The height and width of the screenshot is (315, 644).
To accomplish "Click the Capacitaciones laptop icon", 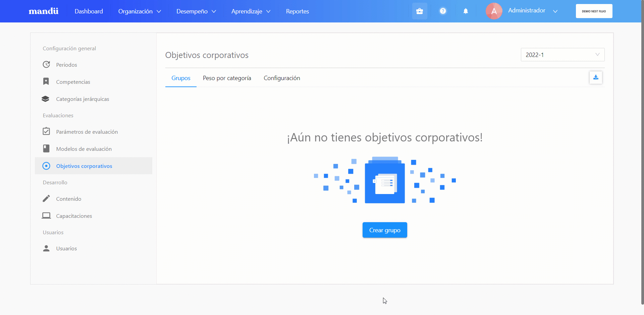I will tap(46, 215).
